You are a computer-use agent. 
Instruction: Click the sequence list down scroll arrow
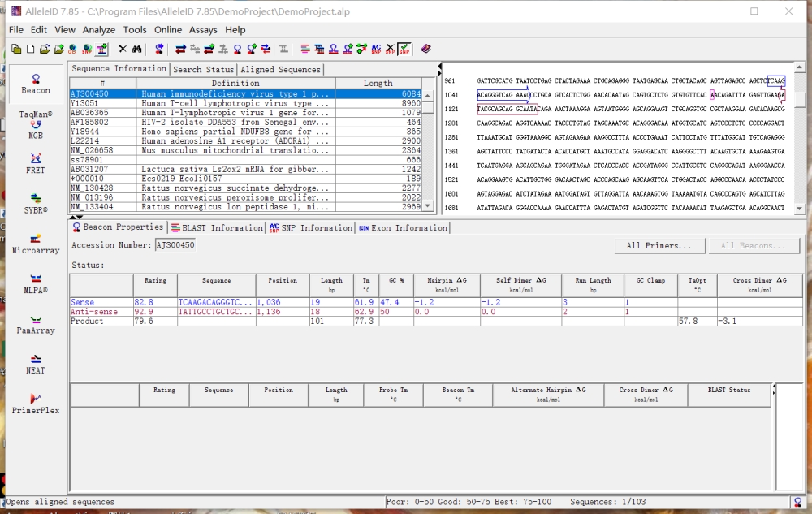428,206
